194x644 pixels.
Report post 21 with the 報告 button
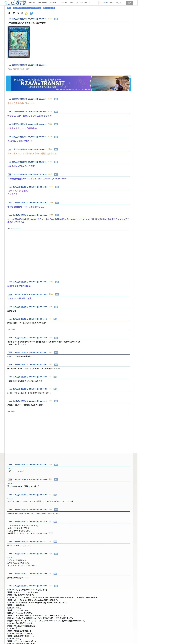click(55, 389)
